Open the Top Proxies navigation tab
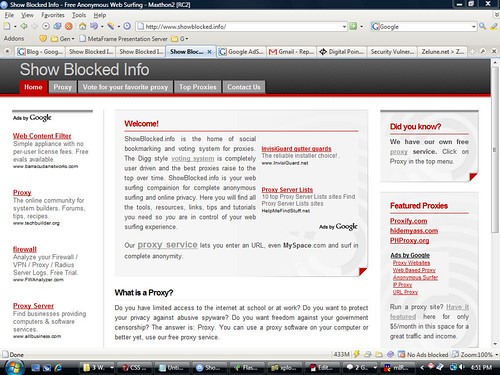The image size is (500, 375). [x=198, y=87]
